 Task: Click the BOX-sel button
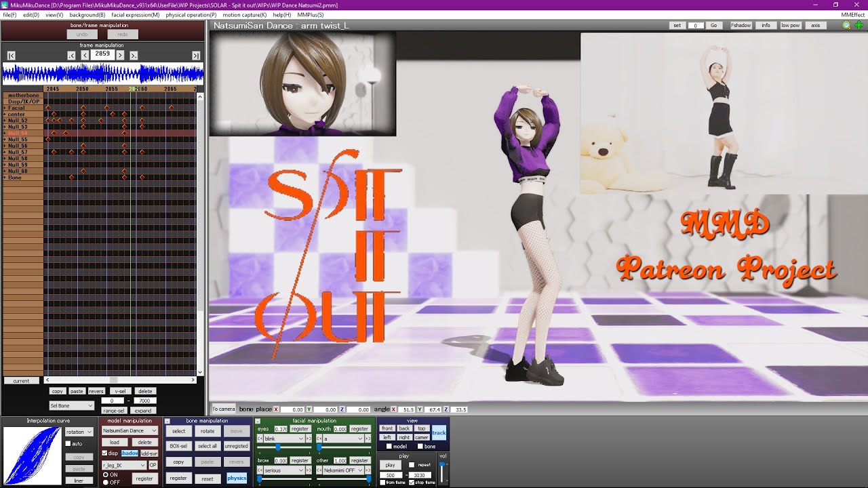pyautogui.click(x=178, y=446)
